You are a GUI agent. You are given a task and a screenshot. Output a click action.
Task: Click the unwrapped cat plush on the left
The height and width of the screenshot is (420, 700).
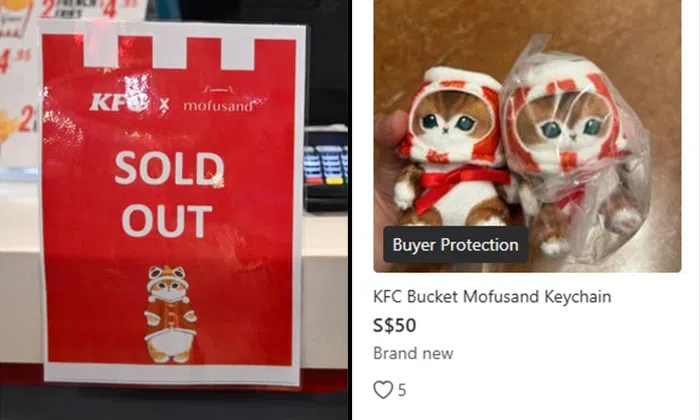(451, 147)
